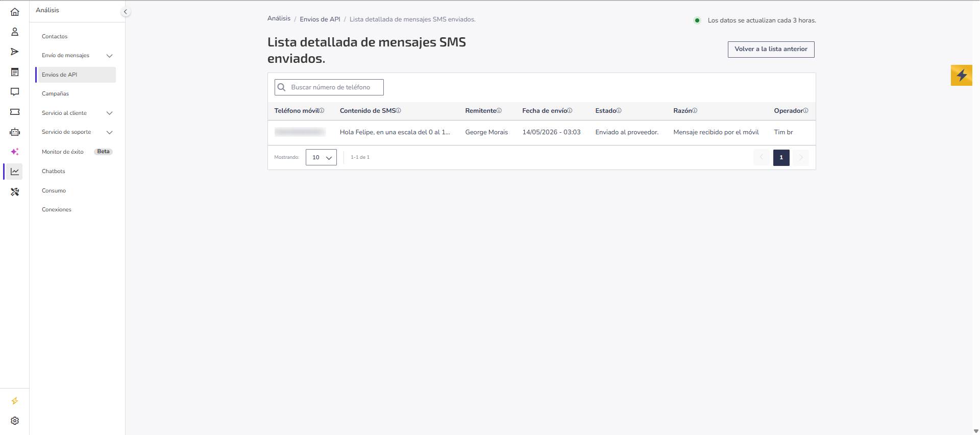980x435 pixels.
Task: Show info for Contenido de SMS column
Action: (399, 110)
